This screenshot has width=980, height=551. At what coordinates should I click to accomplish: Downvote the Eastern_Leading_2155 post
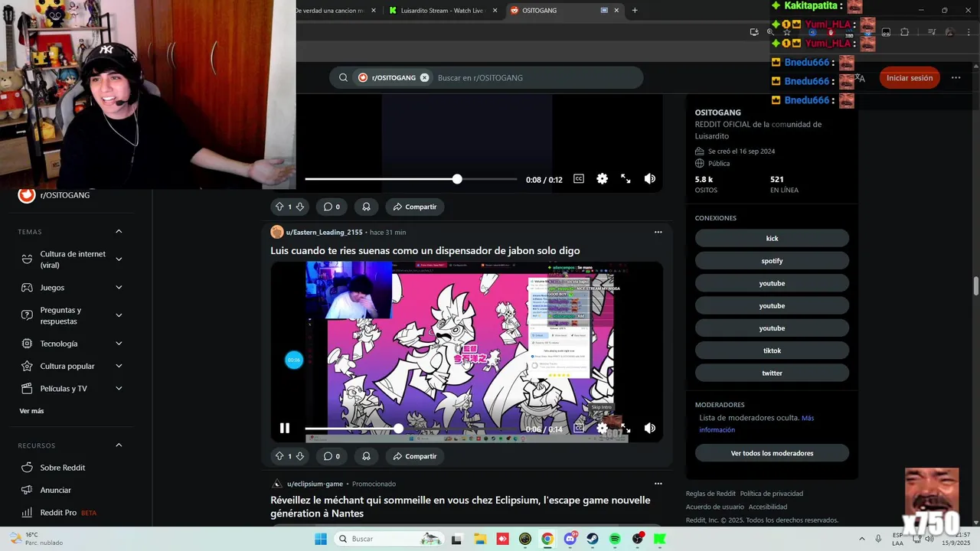click(300, 456)
